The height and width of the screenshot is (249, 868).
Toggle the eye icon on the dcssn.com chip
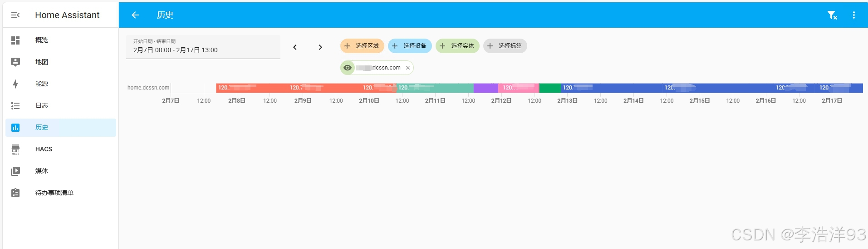pyautogui.click(x=348, y=68)
